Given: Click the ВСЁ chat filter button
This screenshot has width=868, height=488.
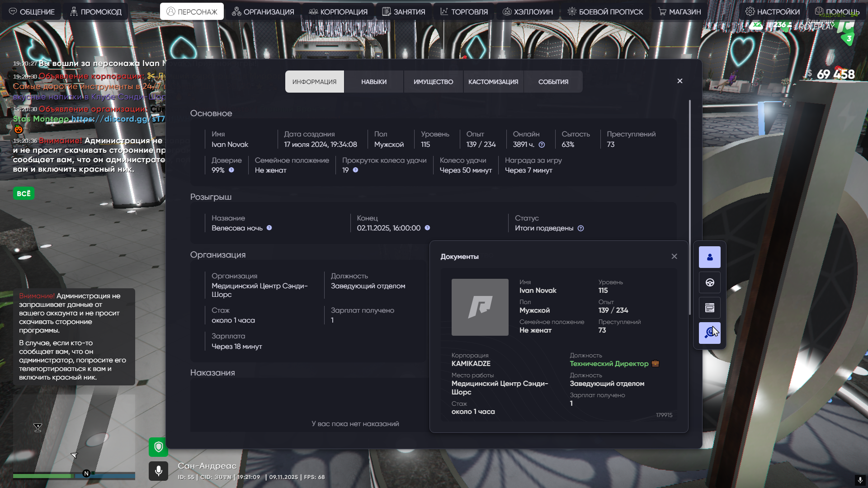Looking at the screenshot, I should click(x=24, y=193).
